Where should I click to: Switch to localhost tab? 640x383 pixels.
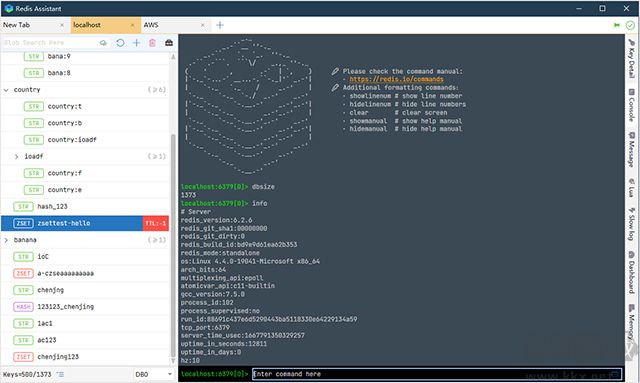(x=106, y=25)
